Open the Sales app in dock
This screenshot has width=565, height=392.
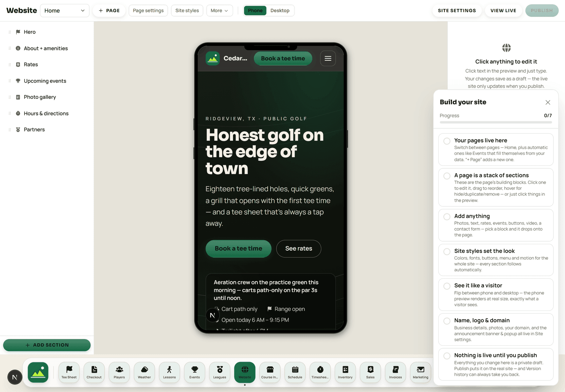370,372
